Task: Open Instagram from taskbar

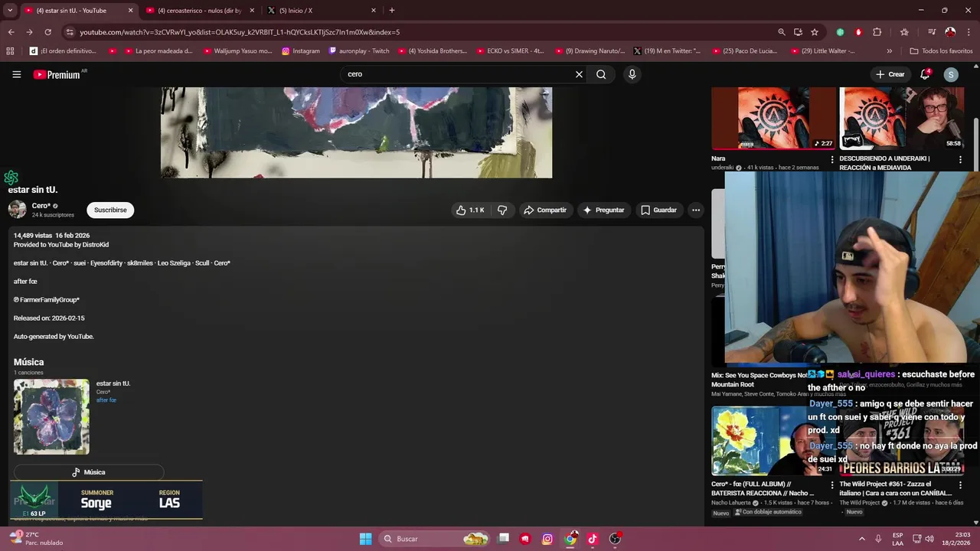Action: [x=547, y=539]
